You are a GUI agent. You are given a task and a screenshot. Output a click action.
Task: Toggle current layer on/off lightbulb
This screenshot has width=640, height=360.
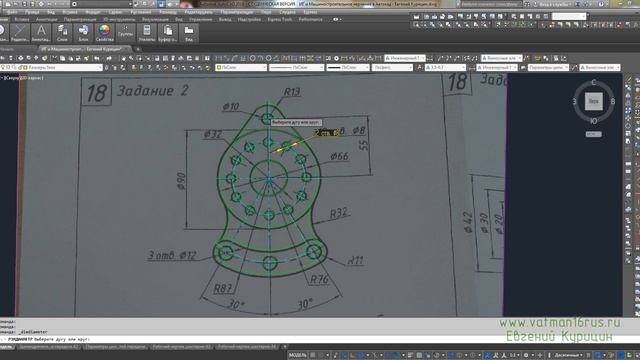(3, 67)
